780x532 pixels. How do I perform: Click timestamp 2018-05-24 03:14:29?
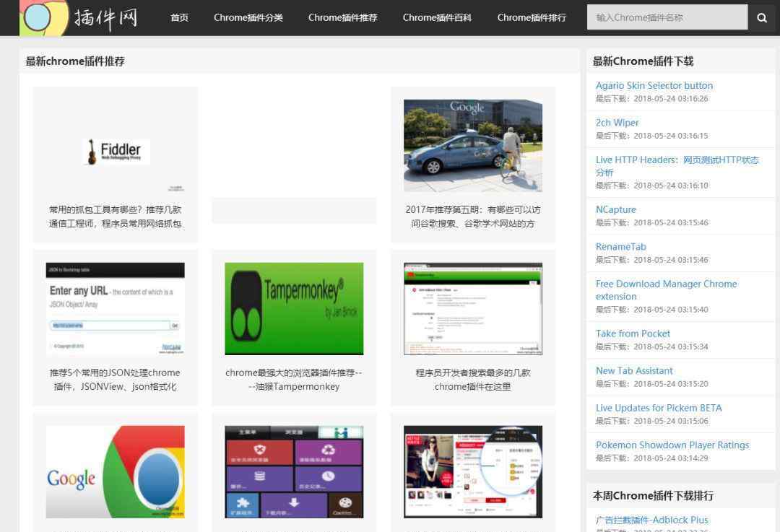coord(670,459)
